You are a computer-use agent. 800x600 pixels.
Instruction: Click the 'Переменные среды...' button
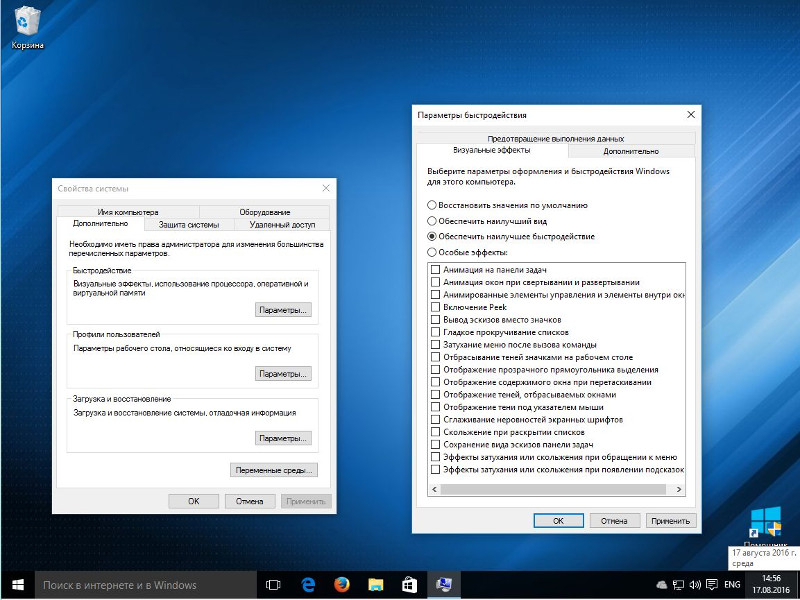274,470
